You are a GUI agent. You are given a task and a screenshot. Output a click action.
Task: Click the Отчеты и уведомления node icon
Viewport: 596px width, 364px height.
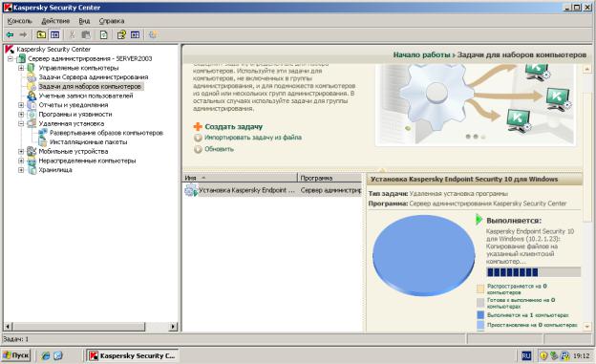click(x=32, y=105)
